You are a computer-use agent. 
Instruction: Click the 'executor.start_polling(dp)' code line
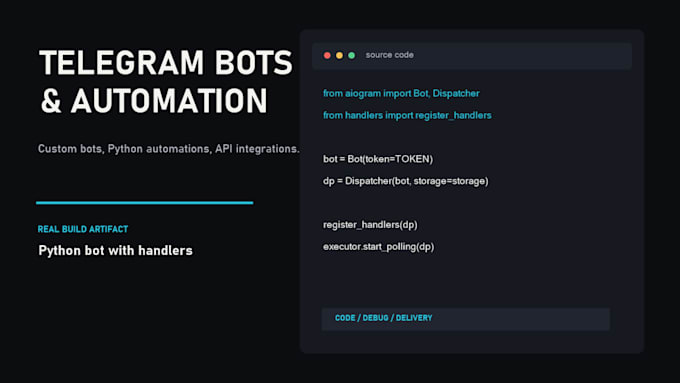coord(378,247)
